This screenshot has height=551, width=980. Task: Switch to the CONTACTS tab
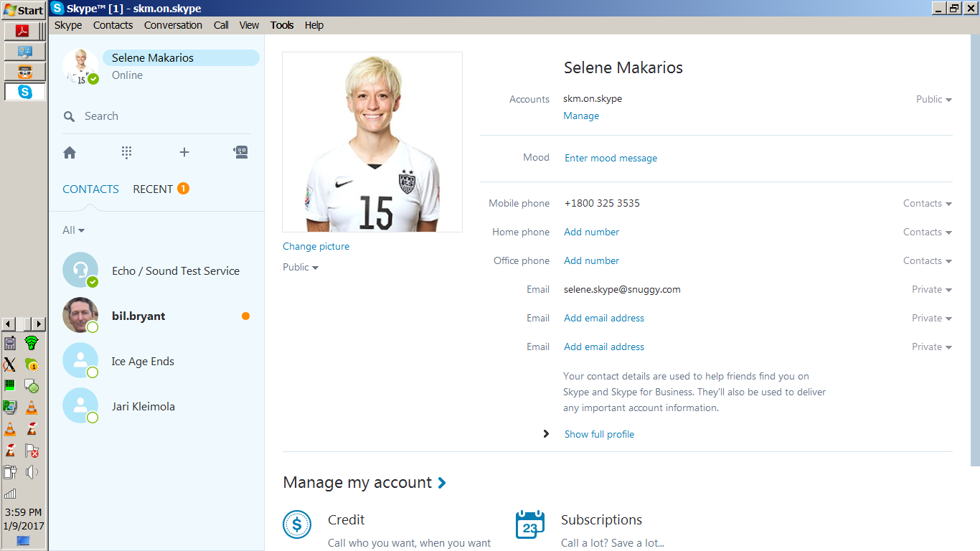(x=90, y=189)
